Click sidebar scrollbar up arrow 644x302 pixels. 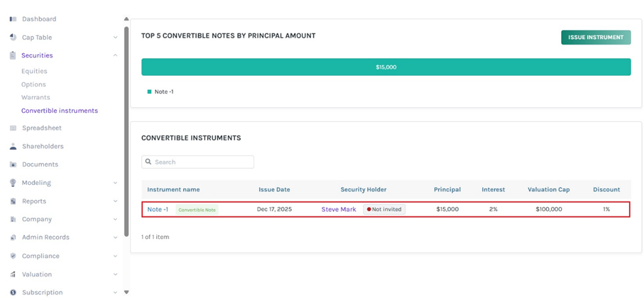pos(127,19)
